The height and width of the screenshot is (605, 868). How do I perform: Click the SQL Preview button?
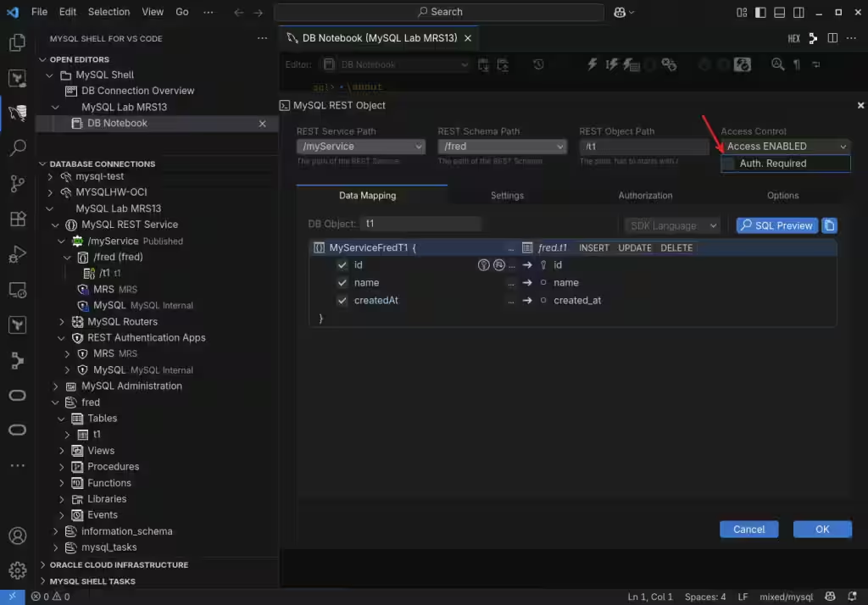(776, 225)
